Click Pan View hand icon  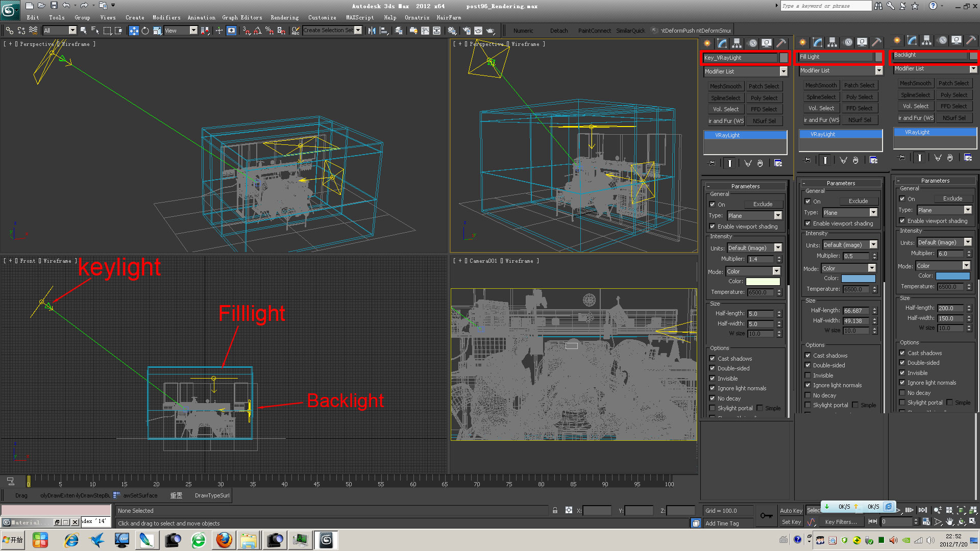(949, 522)
